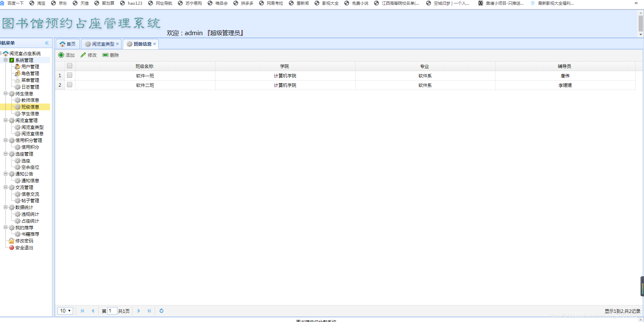Open 选座 in the navigation tree
The height and width of the screenshot is (322, 644).
26,161
